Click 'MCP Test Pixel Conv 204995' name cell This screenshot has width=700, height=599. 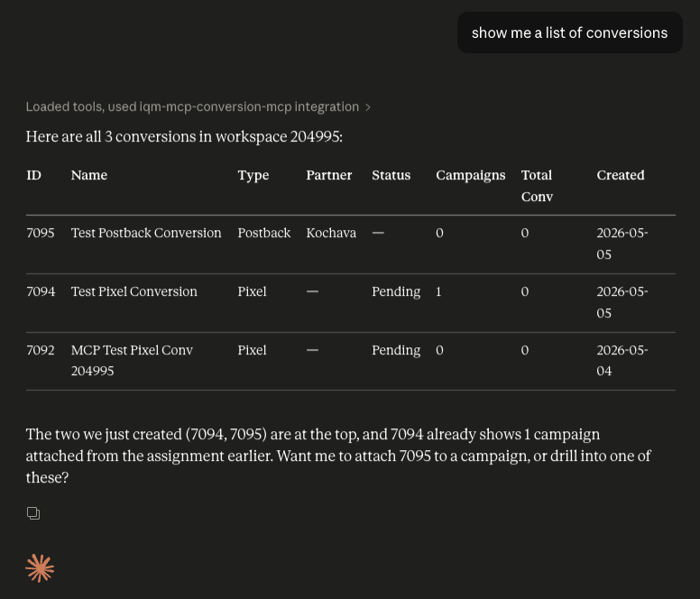[x=132, y=360]
